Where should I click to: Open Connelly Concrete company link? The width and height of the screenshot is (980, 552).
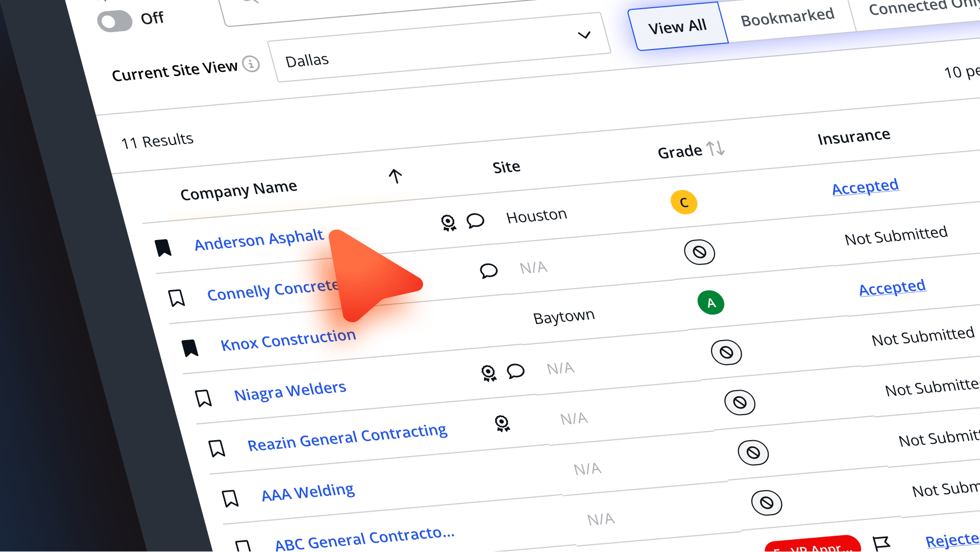coord(273,290)
